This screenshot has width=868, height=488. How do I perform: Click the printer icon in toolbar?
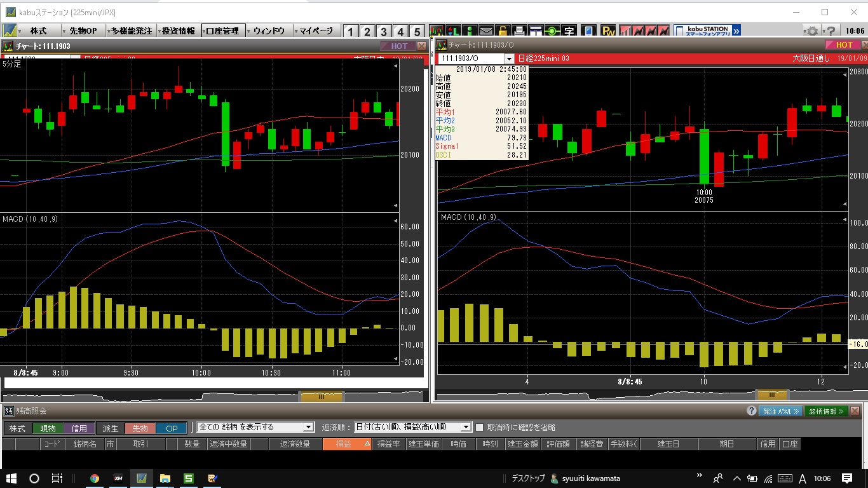[x=519, y=30]
